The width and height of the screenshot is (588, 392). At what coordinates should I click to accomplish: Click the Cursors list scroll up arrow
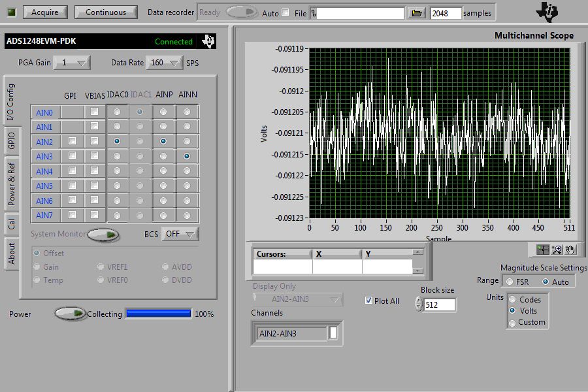(417, 252)
